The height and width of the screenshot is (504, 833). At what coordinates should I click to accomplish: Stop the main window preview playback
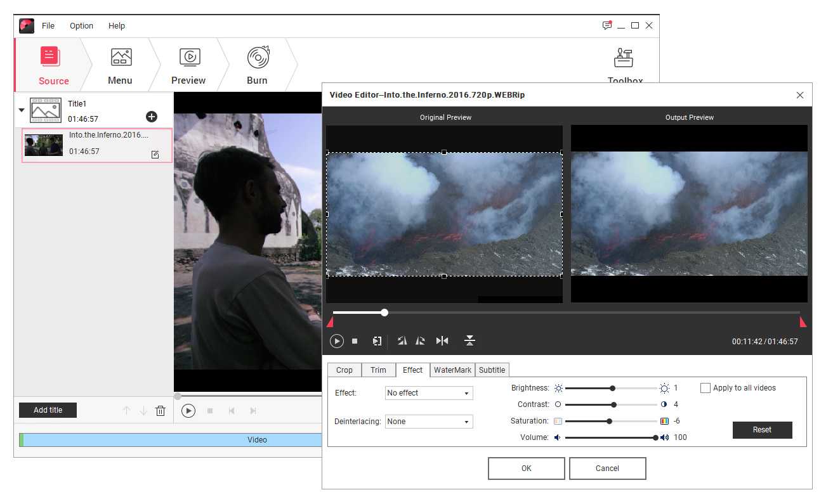coord(210,411)
